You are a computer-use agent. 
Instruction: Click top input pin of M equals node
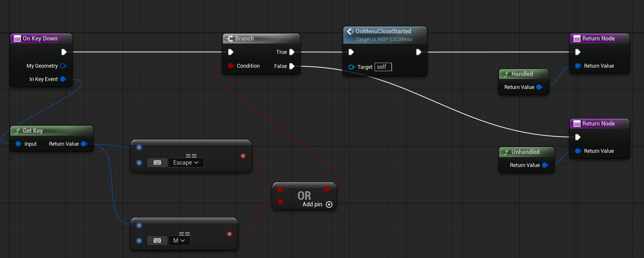(x=139, y=225)
